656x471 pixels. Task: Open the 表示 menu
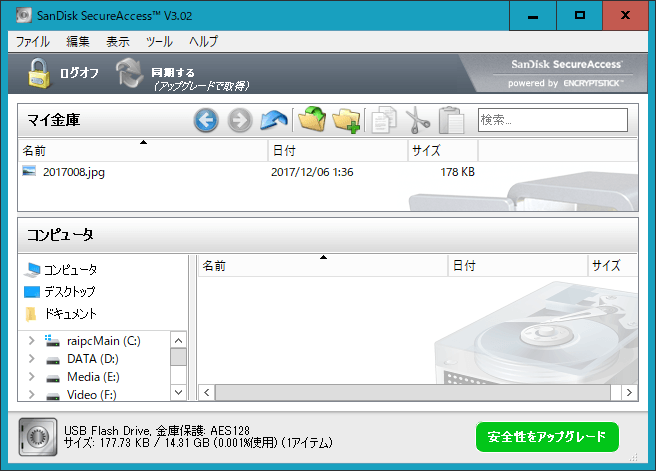118,41
